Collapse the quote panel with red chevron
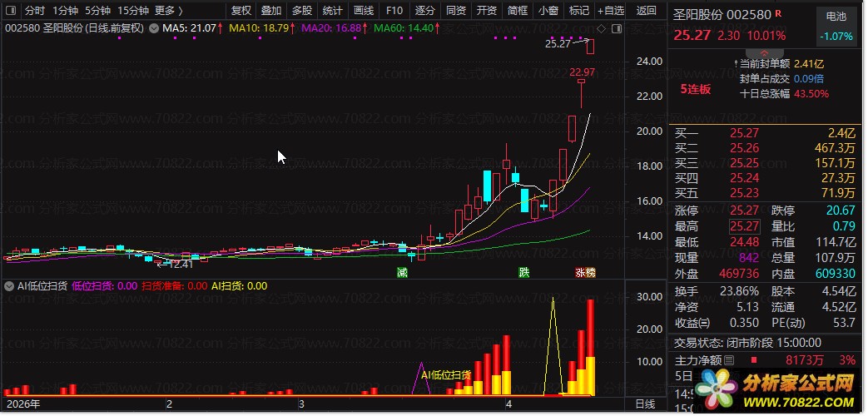 point(764,53)
